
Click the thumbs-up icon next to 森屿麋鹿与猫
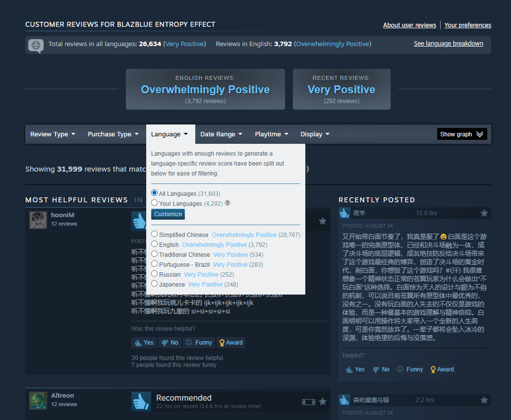pyautogui.click(x=344, y=400)
